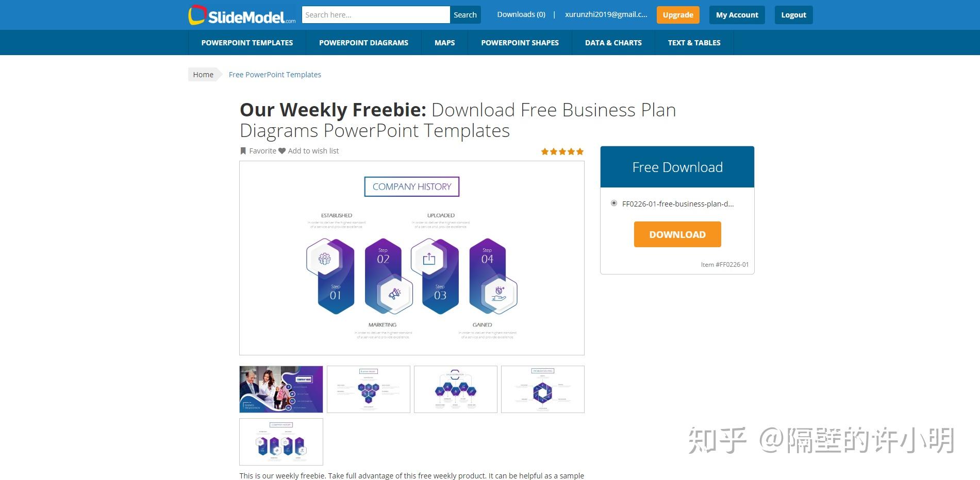Open the PowerPoint Diagrams menu
Image resolution: width=980 pixels, height=480 pixels.
tap(363, 43)
